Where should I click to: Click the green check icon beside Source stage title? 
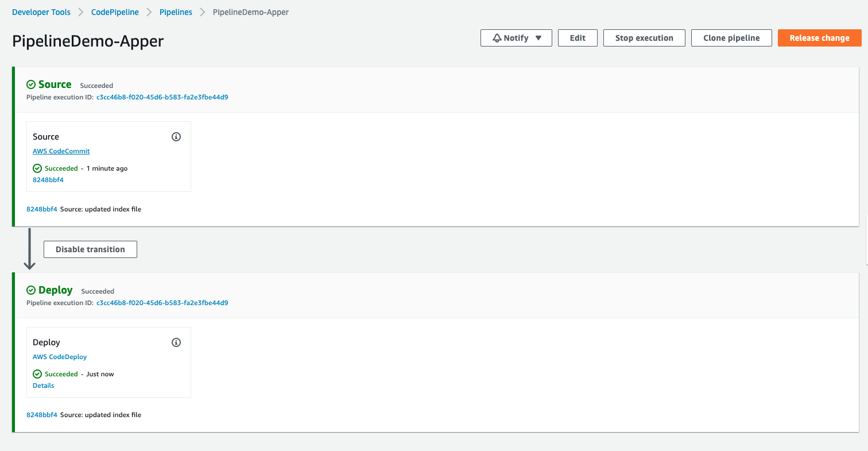[x=31, y=84]
